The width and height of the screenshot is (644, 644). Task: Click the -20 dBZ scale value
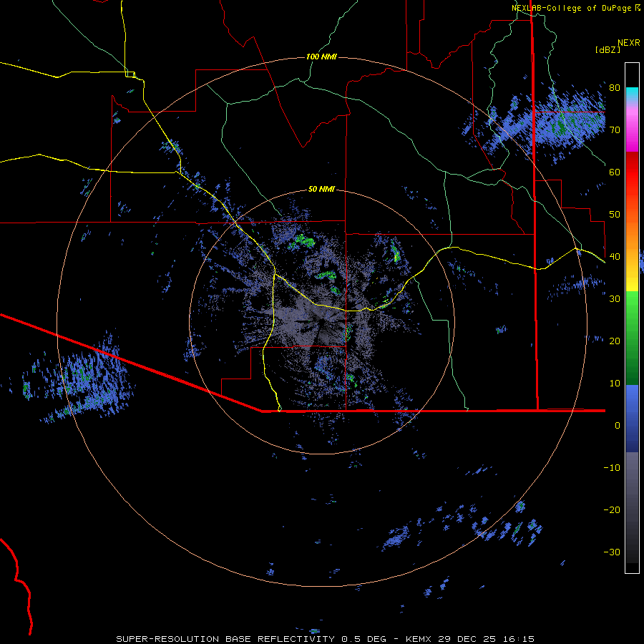[612, 510]
